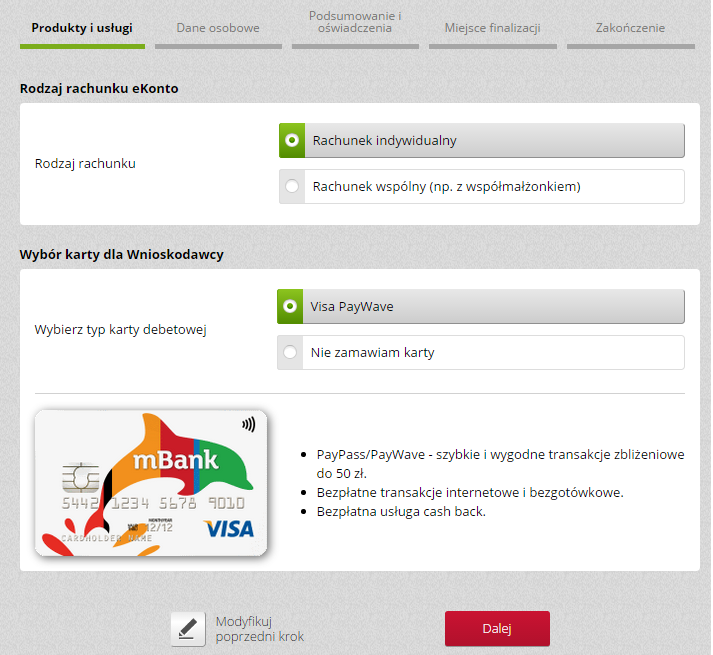Go to the Dane osobowe step
The image size is (713, 655).
coord(218,28)
